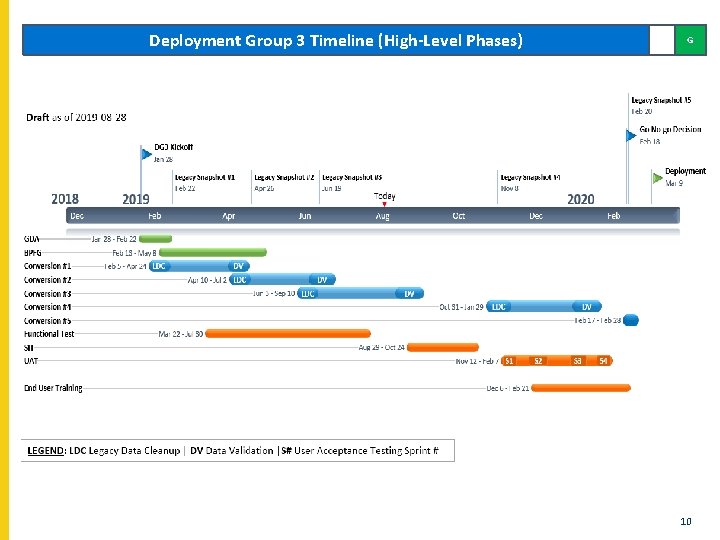Image resolution: width=720 pixels, height=540 pixels.
Task: Click the DV segment of Conversion #3
Action: [x=409, y=293]
